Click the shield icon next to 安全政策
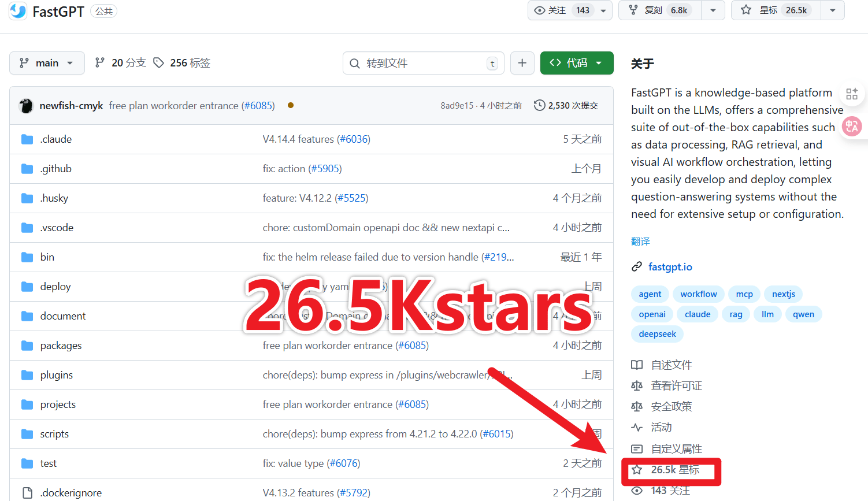This screenshot has height=501, width=868. pyautogui.click(x=637, y=406)
